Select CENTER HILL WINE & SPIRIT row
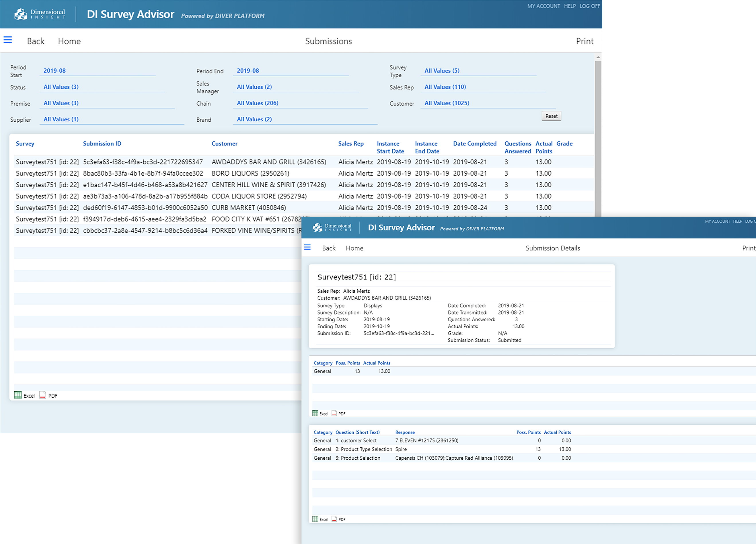The height and width of the screenshot is (544, 756). click(304, 184)
